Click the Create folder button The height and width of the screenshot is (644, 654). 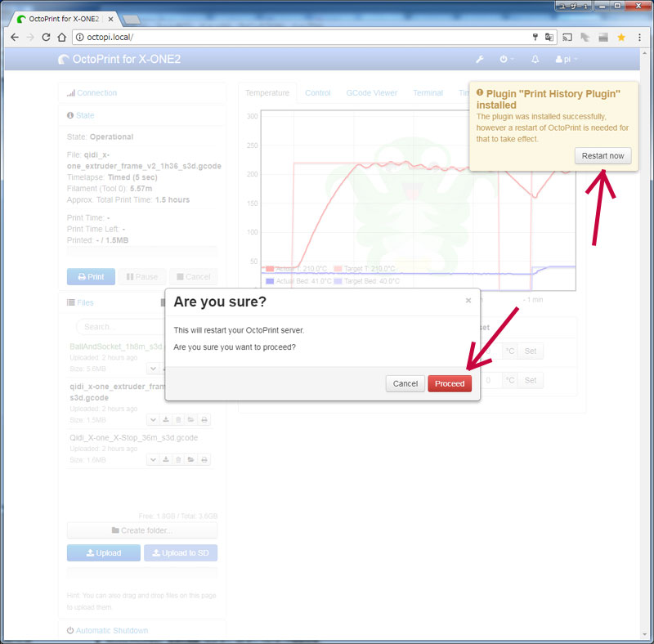pos(141,530)
